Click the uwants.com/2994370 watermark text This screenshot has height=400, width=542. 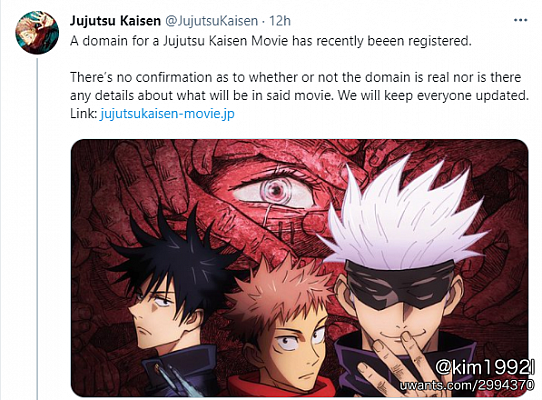[467, 385]
